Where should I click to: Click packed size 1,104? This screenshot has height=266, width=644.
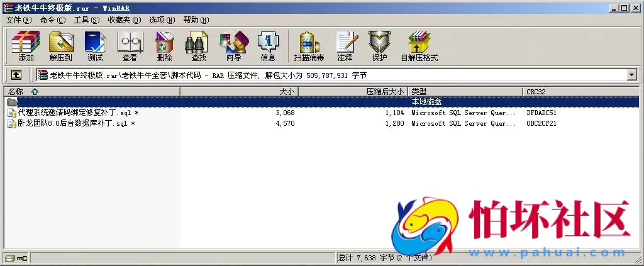395,113
